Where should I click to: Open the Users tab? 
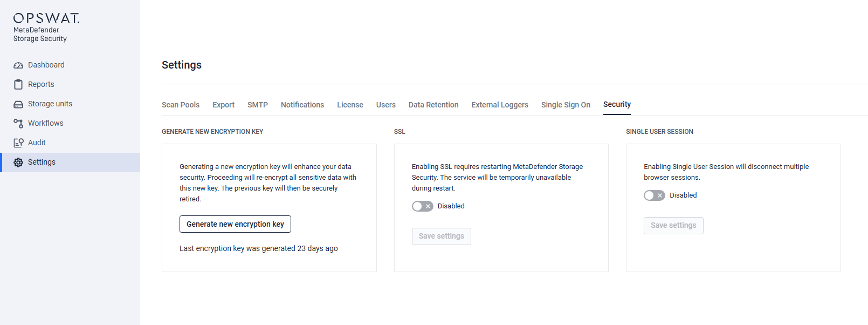[386, 105]
